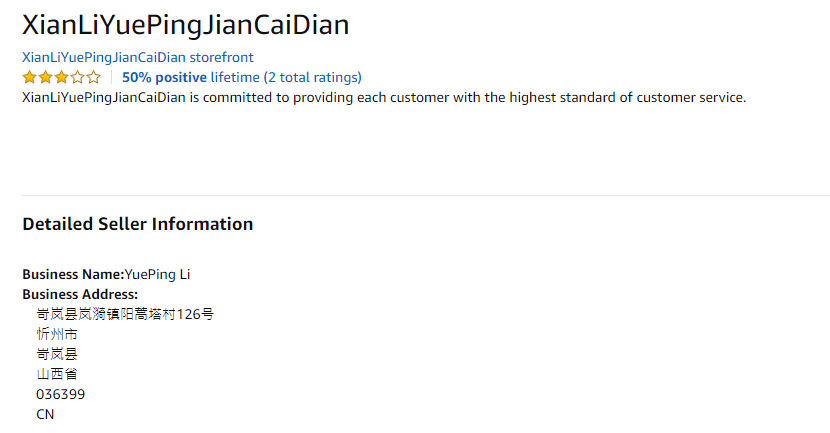Viewport: 830px width, 433px height.
Task: Click the fifth empty rating star
Action: [93, 77]
